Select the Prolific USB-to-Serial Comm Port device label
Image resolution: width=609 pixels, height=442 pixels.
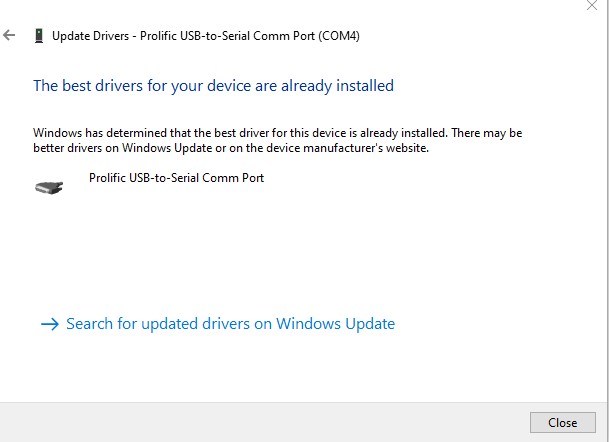(x=176, y=178)
